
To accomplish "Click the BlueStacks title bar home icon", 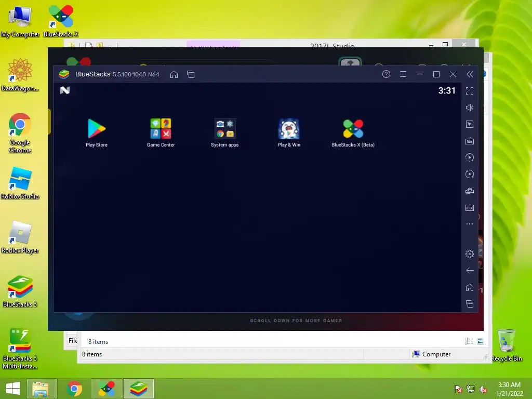I will pos(174,74).
